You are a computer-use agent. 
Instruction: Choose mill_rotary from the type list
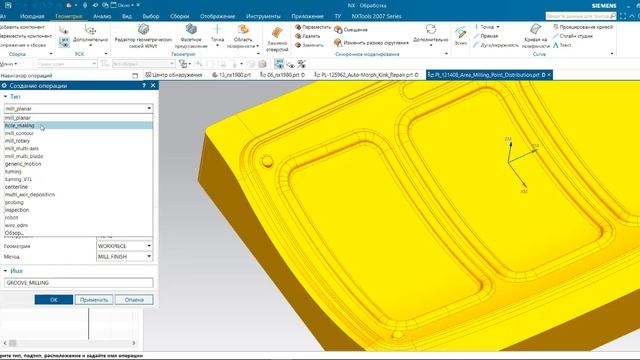[78, 141]
